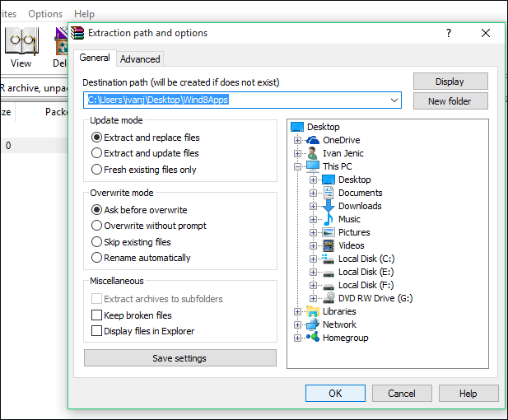The image size is (508, 420).
Task: Confirm extraction with OK button
Action: (335, 393)
